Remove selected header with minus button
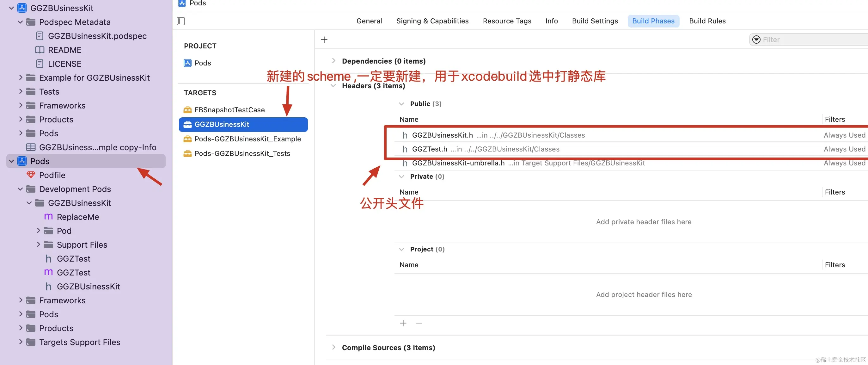The width and height of the screenshot is (868, 365). tap(419, 323)
